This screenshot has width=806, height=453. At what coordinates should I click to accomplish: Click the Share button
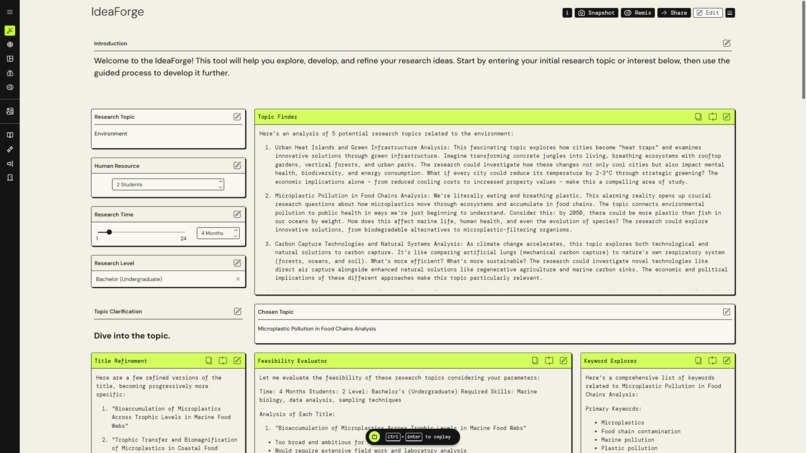(674, 13)
